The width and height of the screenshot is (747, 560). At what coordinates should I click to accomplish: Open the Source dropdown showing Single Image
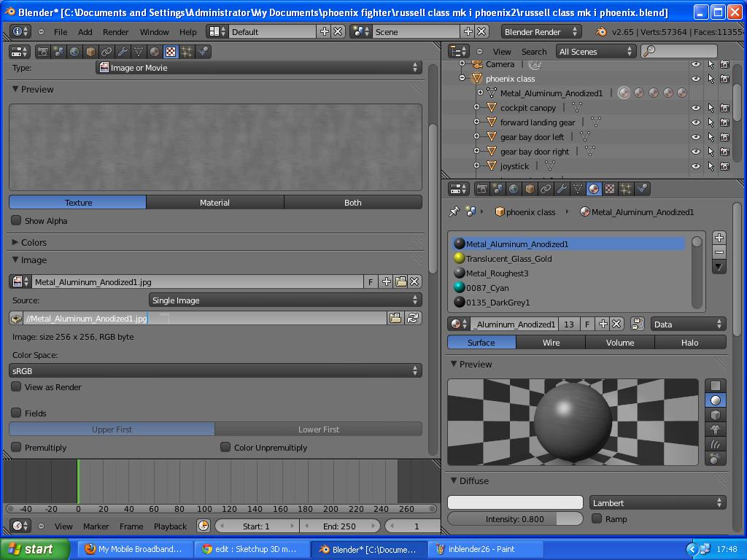click(285, 300)
